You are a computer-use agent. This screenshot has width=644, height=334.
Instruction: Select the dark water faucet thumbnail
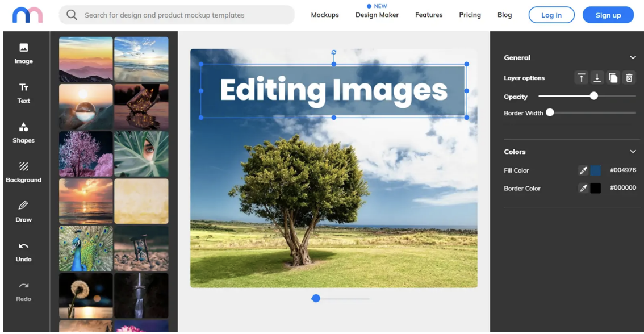coord(141,296)
